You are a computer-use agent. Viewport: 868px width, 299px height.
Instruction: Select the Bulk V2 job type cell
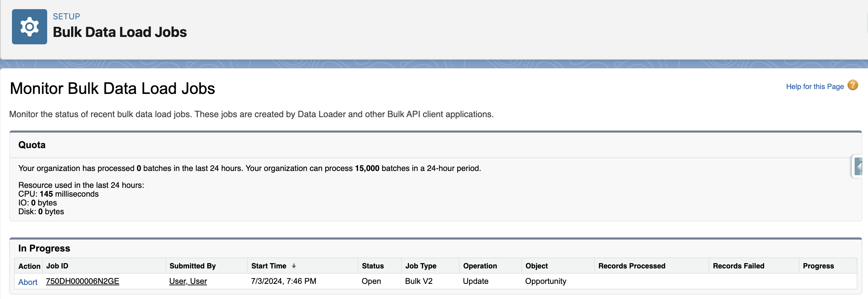[419, 281]
